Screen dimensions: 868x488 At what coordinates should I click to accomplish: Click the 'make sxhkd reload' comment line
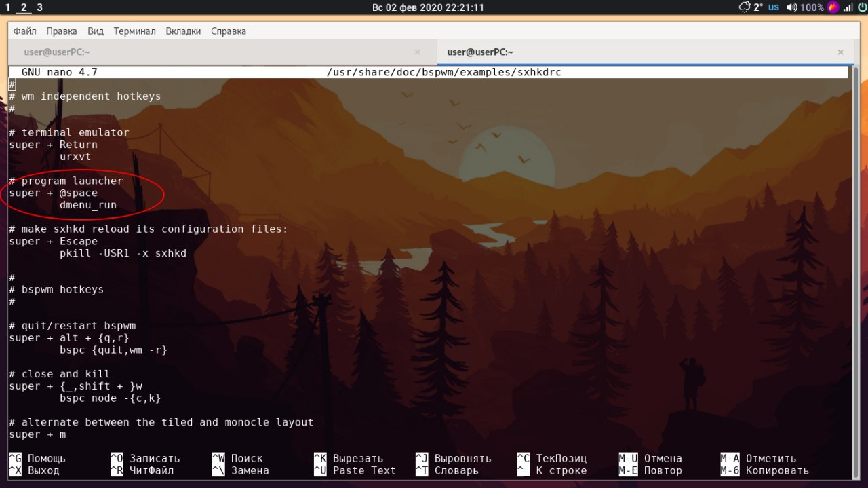149,229
